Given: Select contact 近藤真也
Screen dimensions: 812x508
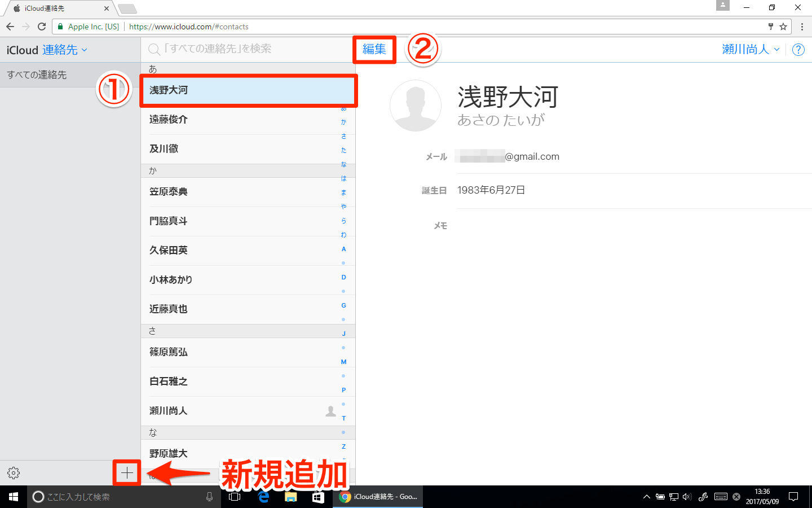Looking at the screenshot, I should 248,309.
